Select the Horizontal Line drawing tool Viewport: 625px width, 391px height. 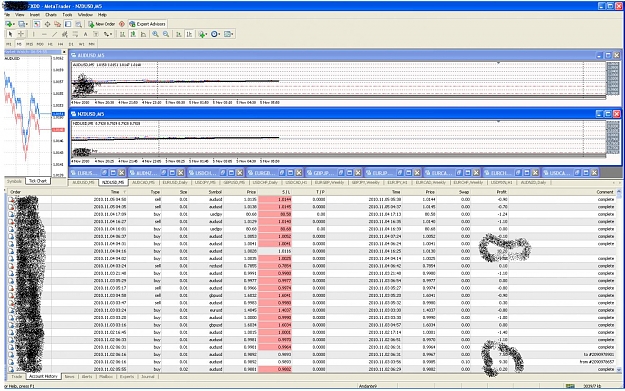pyautogui.click(x=44, y=34)
